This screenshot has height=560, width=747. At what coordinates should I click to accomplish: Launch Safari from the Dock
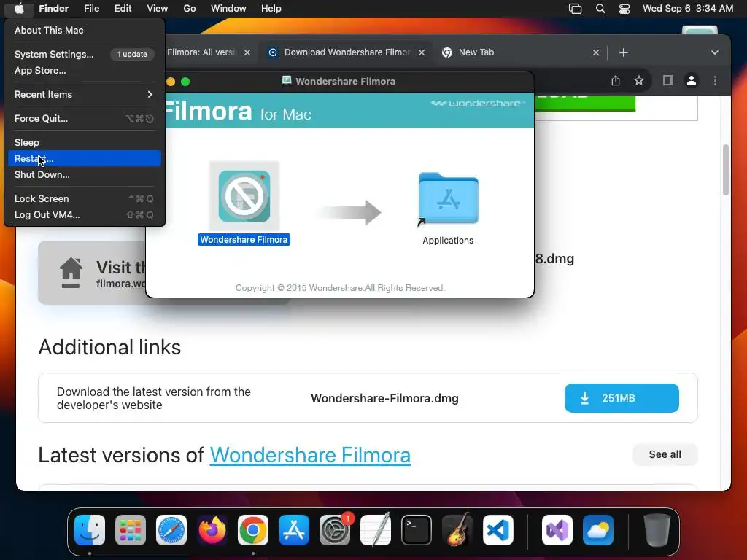(171, 530)
